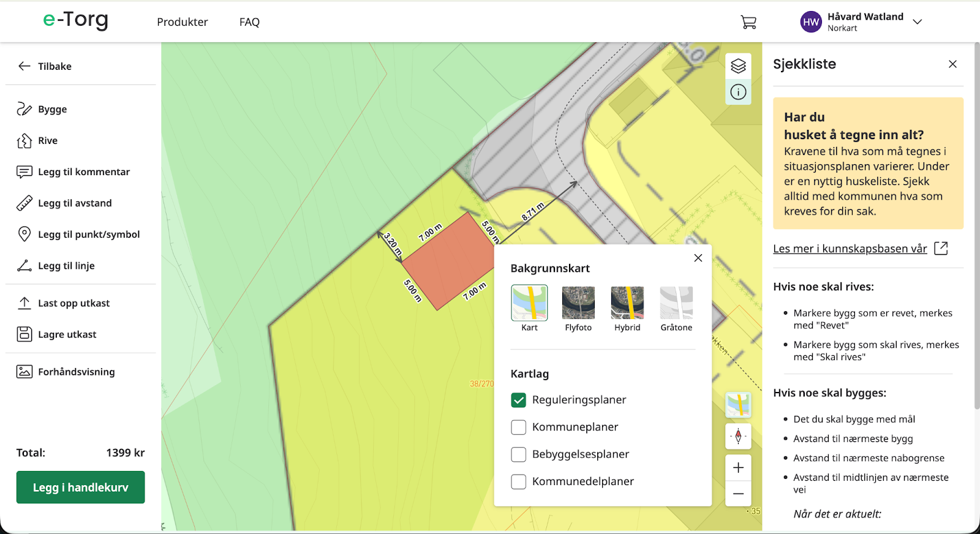Tick the Bebyggelsesplaner checkbox
Image resolution: width=980 pixels, height=534 pixels.
pyautogui.click(x=518, y=454)
